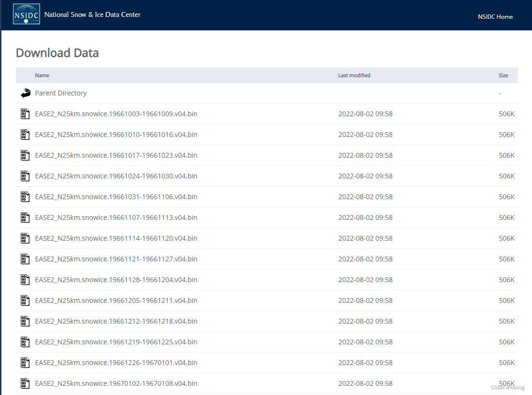The height and width of the screenshot is (395, 532).
Task: Download EASE2_N25km.snowice.19661017-19661023.v04.bin
Action: [116, 155]
